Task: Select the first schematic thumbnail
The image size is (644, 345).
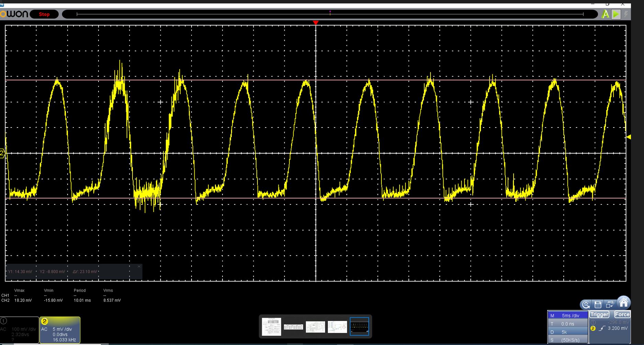Action: pyautogui.click(x=271, y=326)
